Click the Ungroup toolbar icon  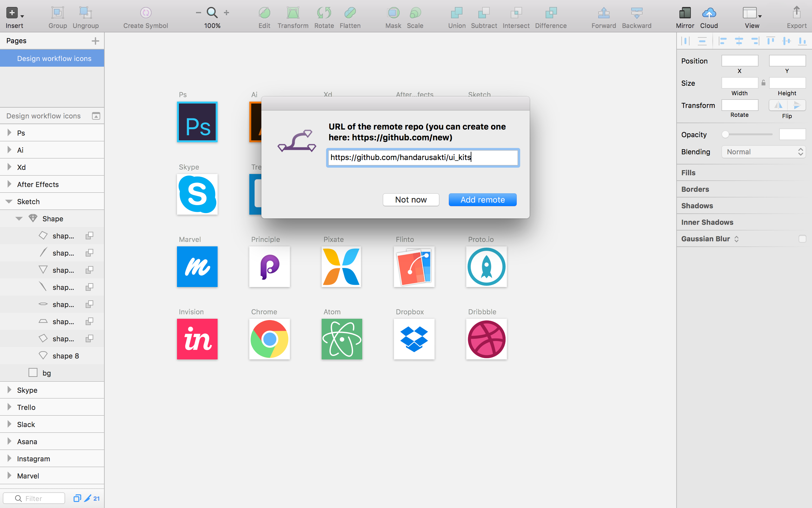click(x=86, y=13)
